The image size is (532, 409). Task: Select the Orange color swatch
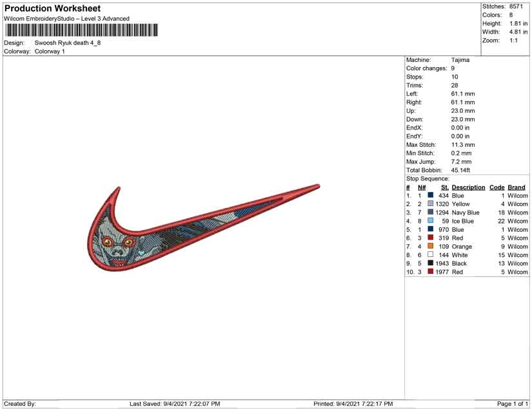(x=431, y=246)
